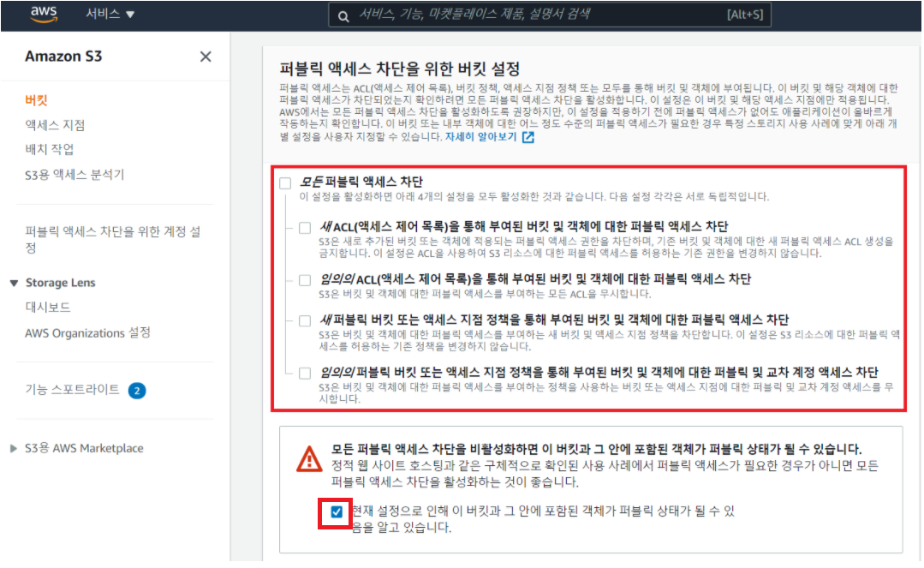Go to 액세스 지점
Screen dimensions: 924x568
[x=55, y=125]
